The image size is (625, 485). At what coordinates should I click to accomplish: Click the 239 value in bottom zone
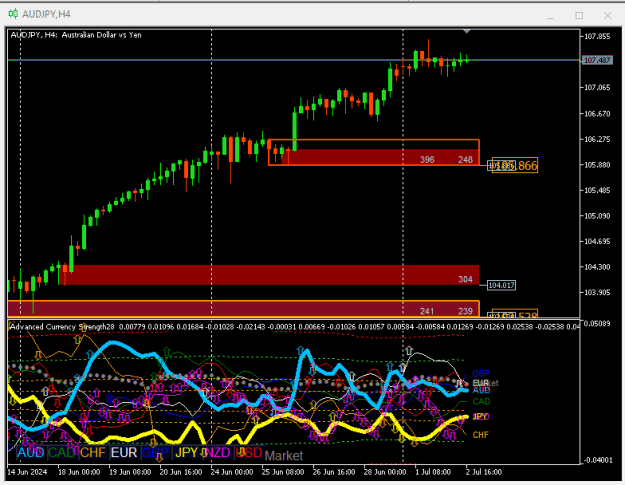coord(465,311)
